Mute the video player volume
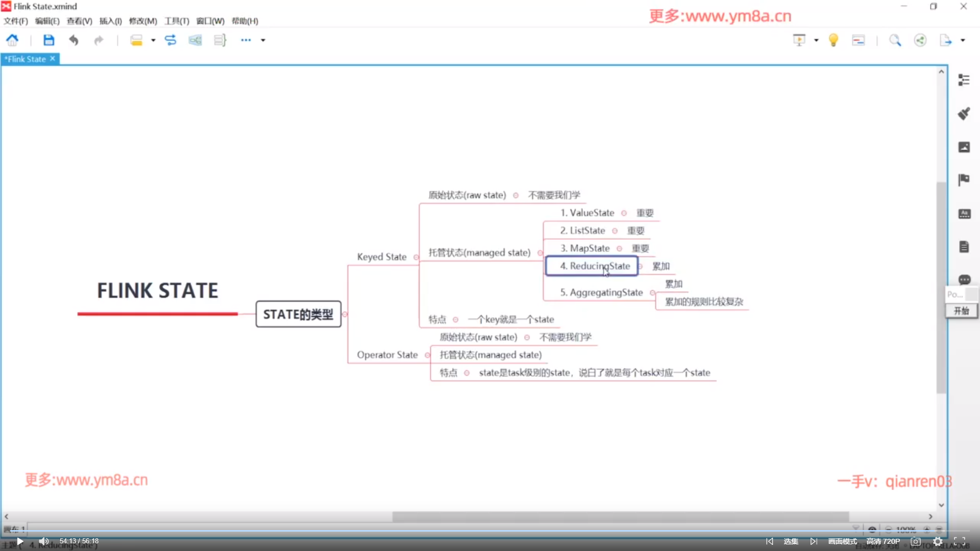 pyautogui.click(x=44, y=541)
